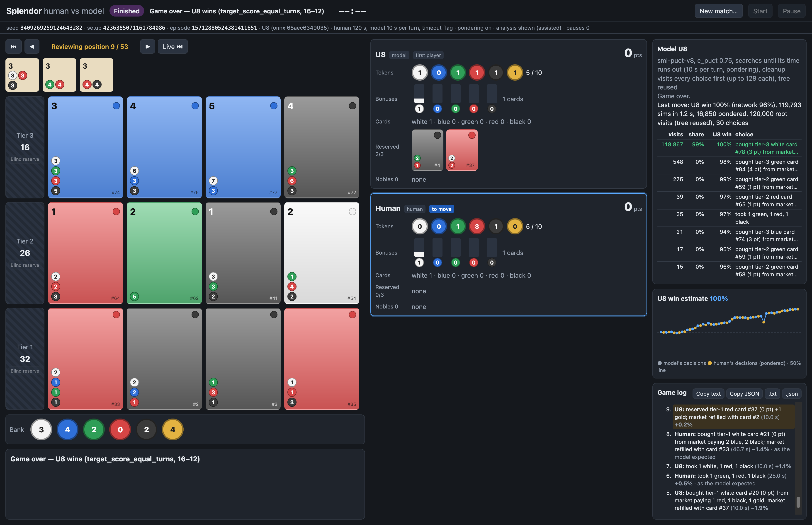Select tier-3 blue card #77
Image resolution: width=812 pixels, height=525 pixels.
click(243, 147)
